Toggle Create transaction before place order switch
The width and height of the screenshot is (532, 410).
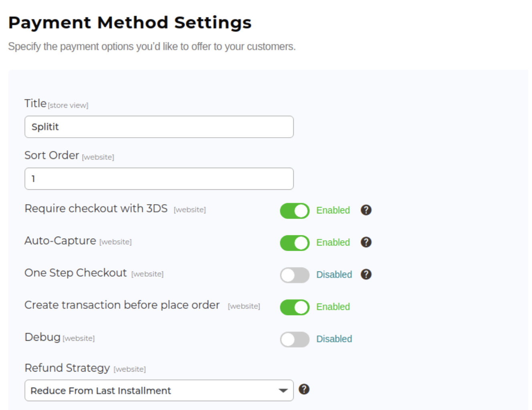pyautogui.click(x=294, y=307)
